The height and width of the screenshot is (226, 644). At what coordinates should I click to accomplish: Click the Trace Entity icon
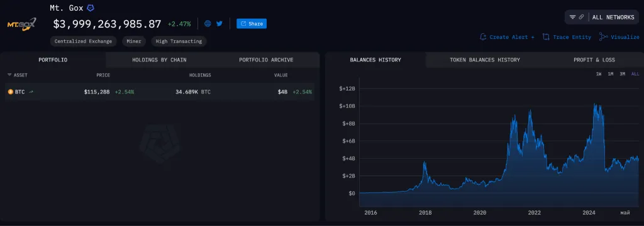546,37
